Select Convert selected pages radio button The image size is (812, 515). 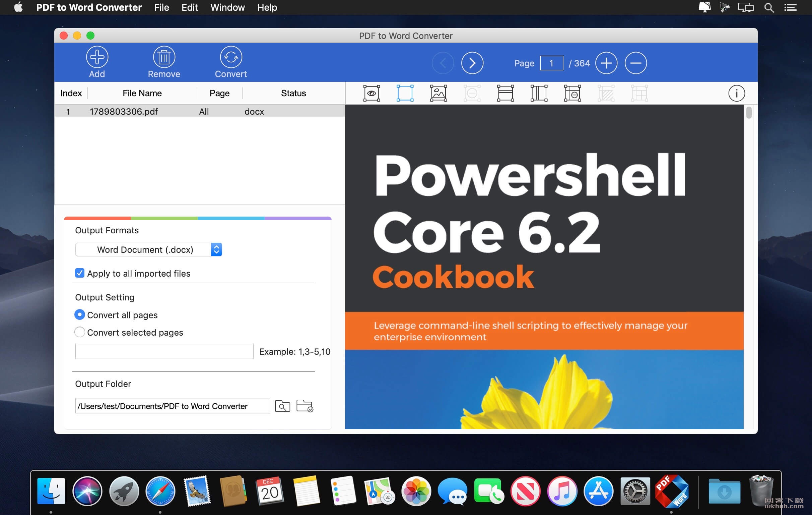tap(80, 332)
